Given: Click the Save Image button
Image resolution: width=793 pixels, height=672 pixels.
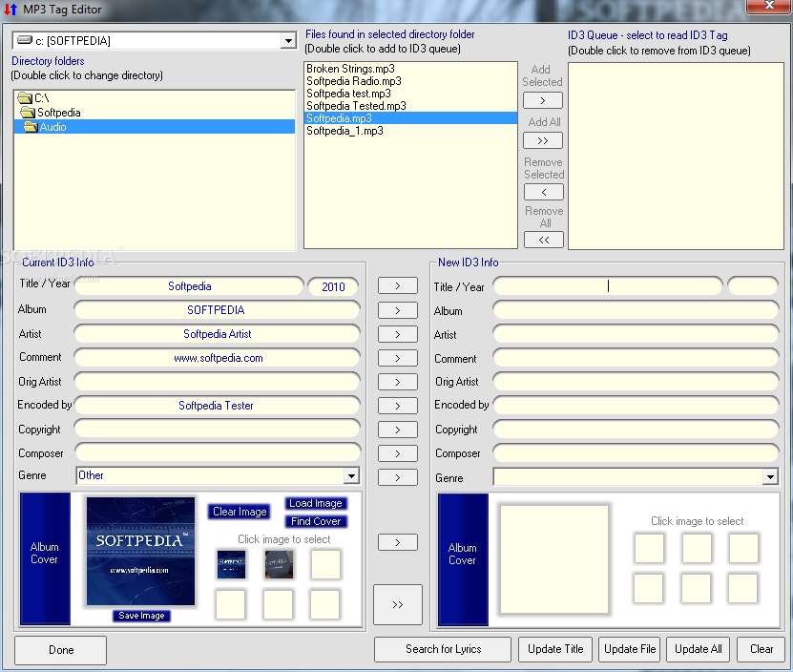Looking at the screenshot, I should tap(141, 616).
